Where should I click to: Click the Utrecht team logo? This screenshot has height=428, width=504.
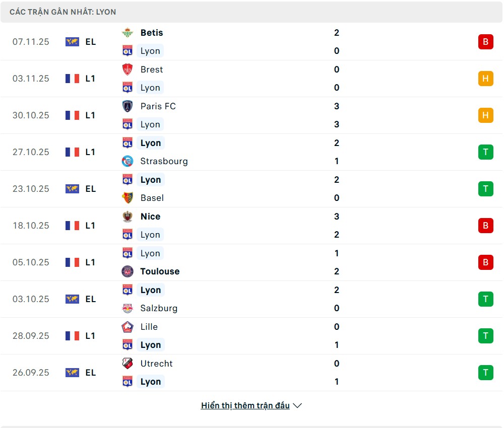click(128, 364)
